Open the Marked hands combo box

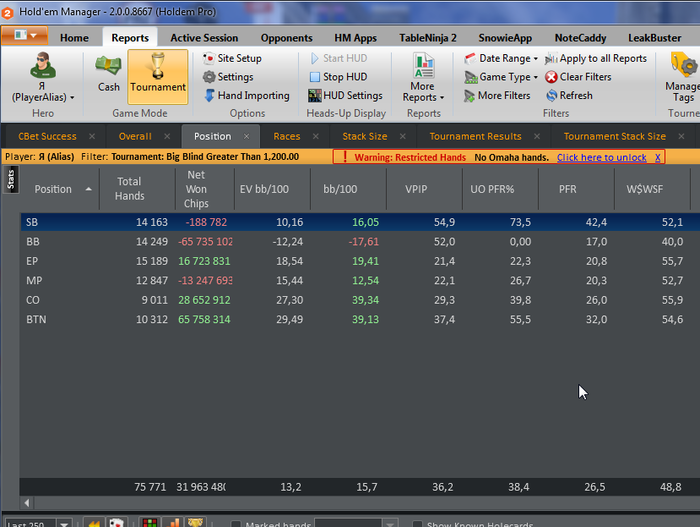tap(356, 523)
